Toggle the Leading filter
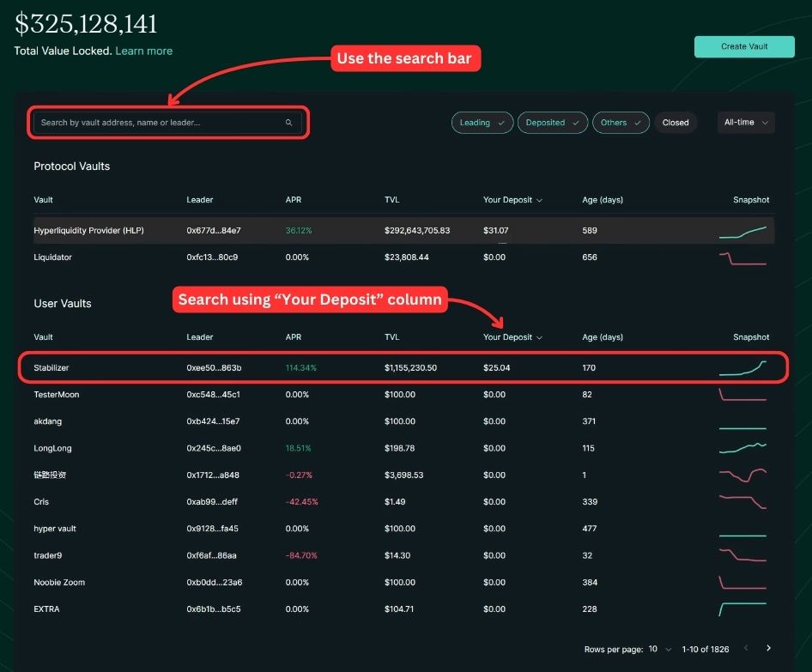 482,123
